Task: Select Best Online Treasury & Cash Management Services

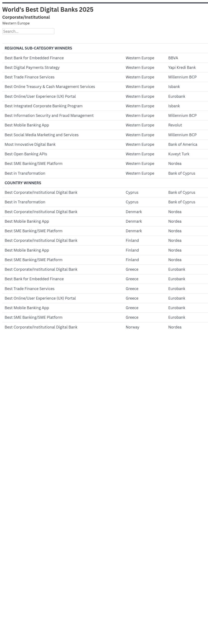Action: pyautogui.click(x=50, y=87)
